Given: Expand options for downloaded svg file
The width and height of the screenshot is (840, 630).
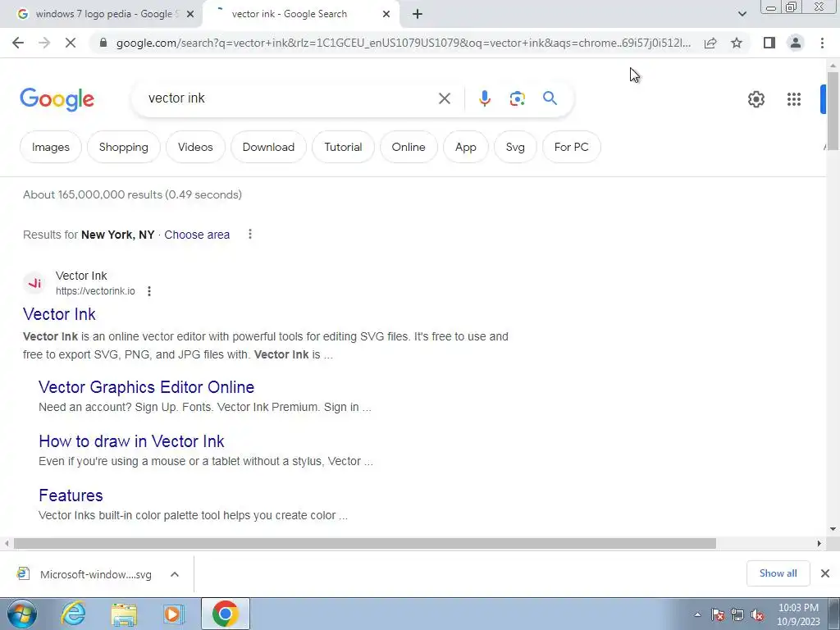Looking at the screenshot, I should click(175, 574).
